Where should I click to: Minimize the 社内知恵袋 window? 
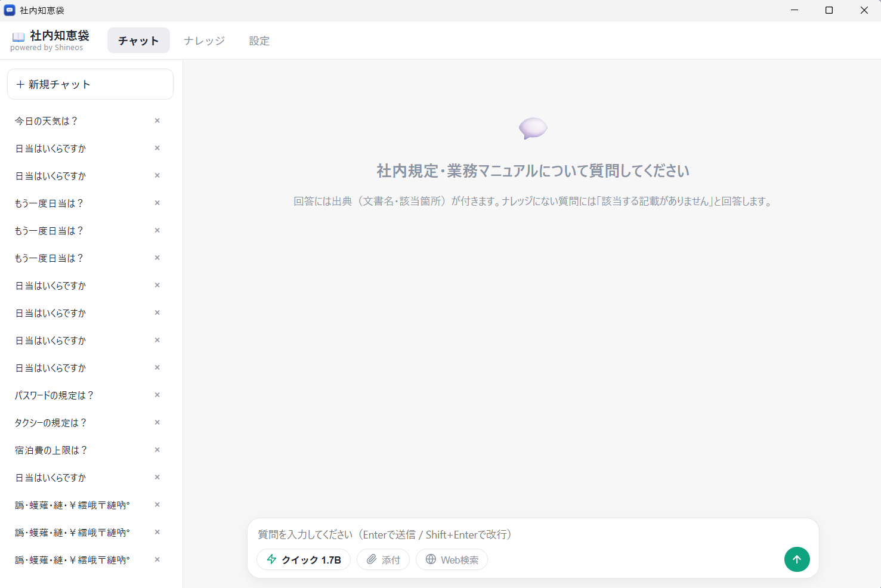click(x=795, y=10)
